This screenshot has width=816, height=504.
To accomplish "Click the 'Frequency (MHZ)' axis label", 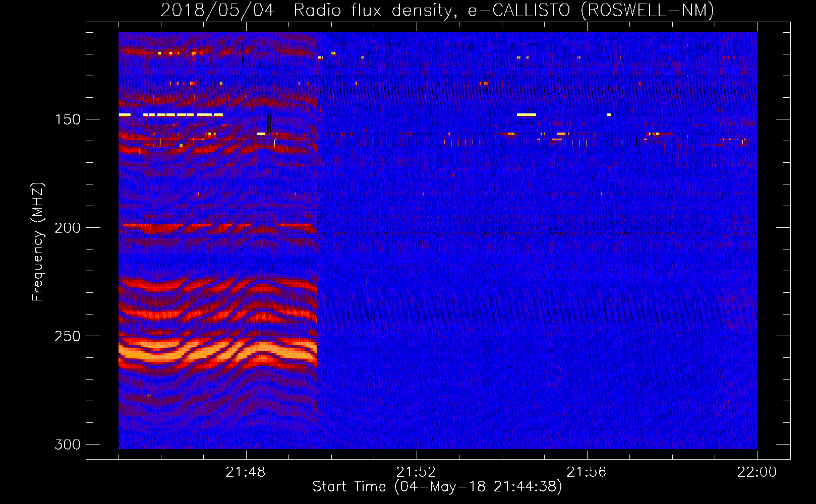I will (37, 241).
